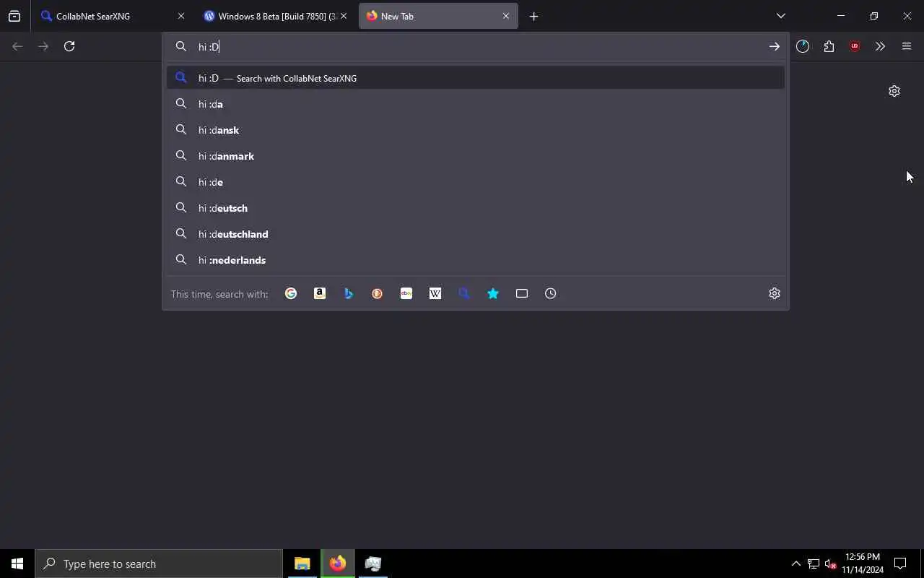This screenshot has width=924, height=578.
Task: Choose suggestion 'hi :deutschland'
Action: [476, 234]
